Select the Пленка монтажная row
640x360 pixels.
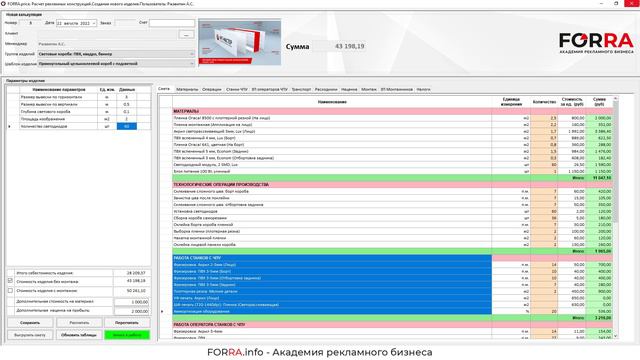(392, 124)
